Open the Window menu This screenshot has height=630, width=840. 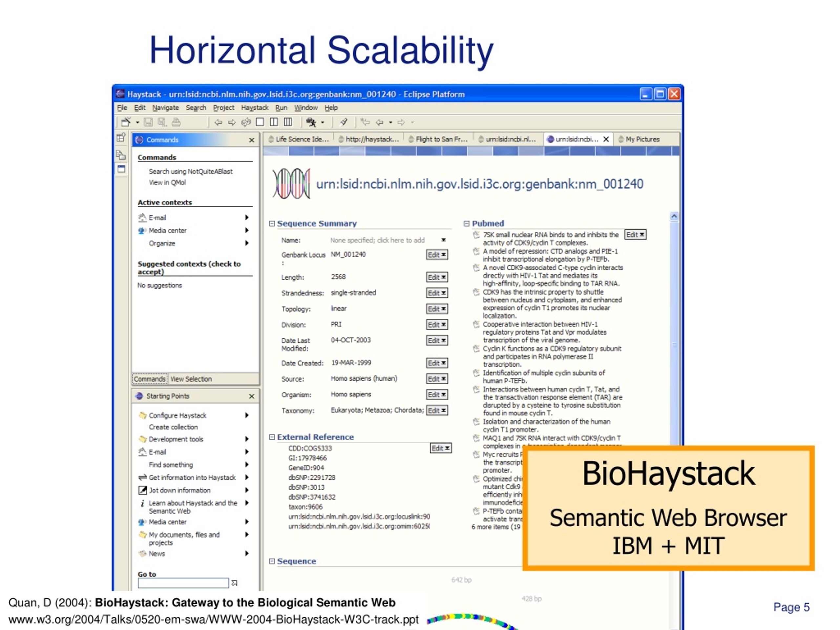tap(306, 108)
